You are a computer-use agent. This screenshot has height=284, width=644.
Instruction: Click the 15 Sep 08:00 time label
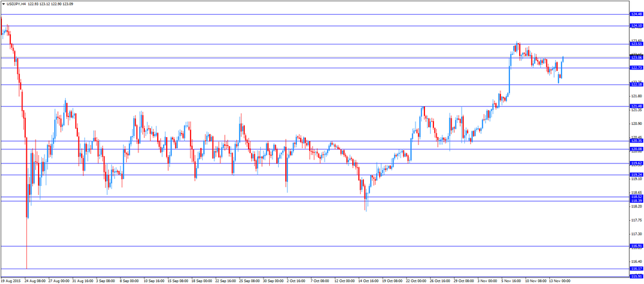(178, 281)
